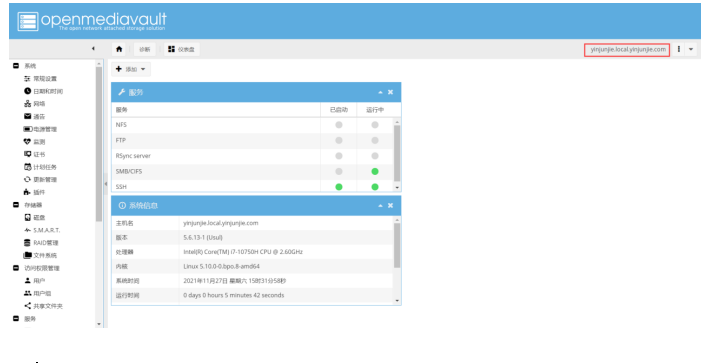Viewport: 707px width, 363px height.
Task: Select the SMB/CIFS service row
Action: point(252,171)
